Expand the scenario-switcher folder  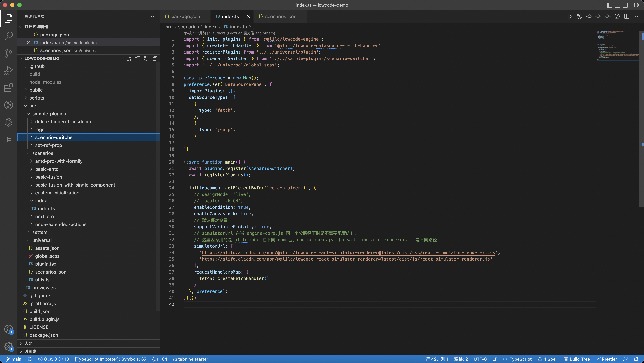point(54,137)
